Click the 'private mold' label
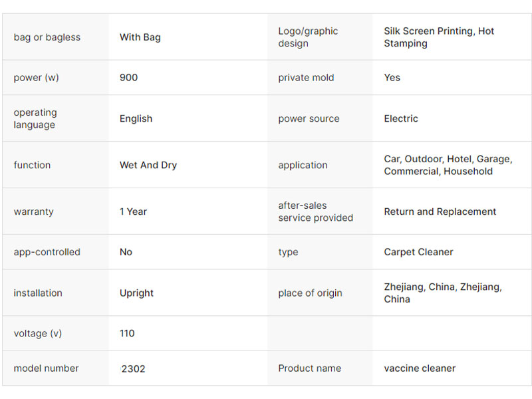The image size is (532, 399). coord(306,78)
